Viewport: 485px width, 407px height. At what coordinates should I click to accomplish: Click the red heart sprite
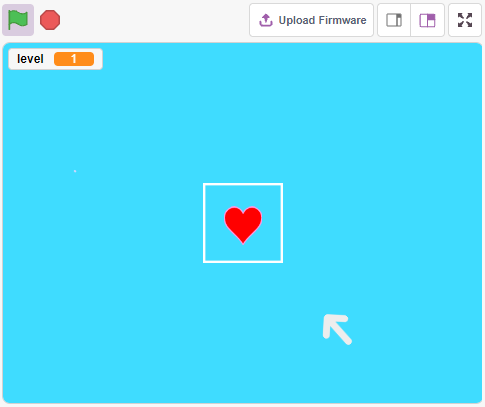tap(243, 225)
